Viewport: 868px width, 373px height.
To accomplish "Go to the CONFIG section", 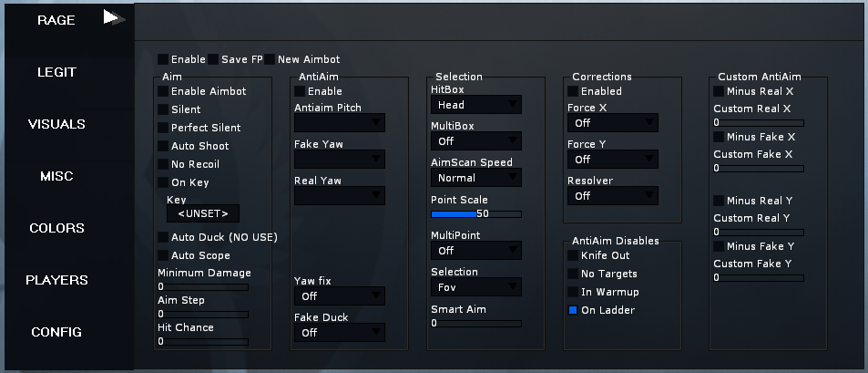I will [x=56, y=332].
